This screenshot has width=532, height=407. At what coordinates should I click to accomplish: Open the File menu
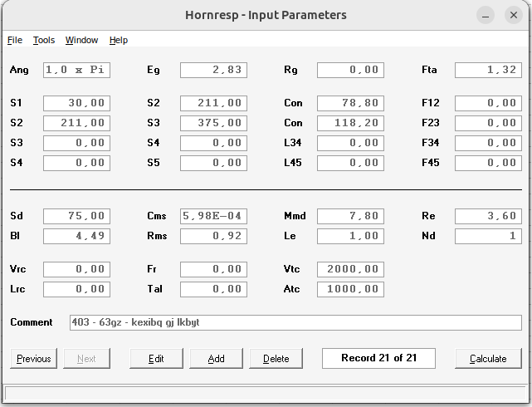pos(15,40)
